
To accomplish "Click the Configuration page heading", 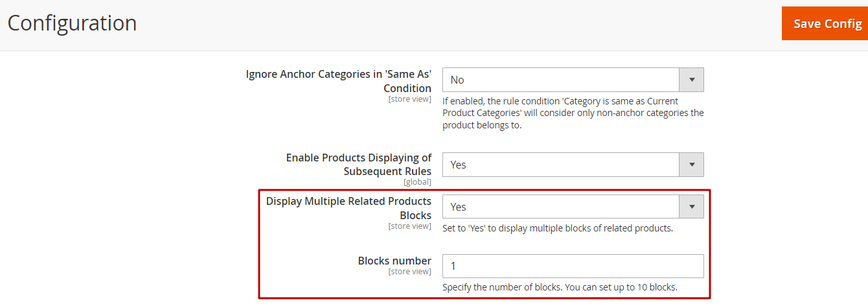I will click(72, 23).
